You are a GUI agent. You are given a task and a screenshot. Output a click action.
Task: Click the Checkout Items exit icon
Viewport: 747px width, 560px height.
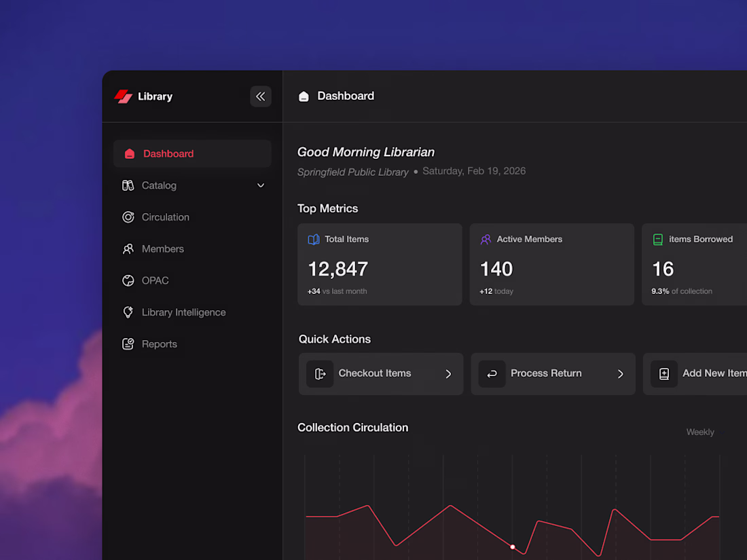(320, 374)
